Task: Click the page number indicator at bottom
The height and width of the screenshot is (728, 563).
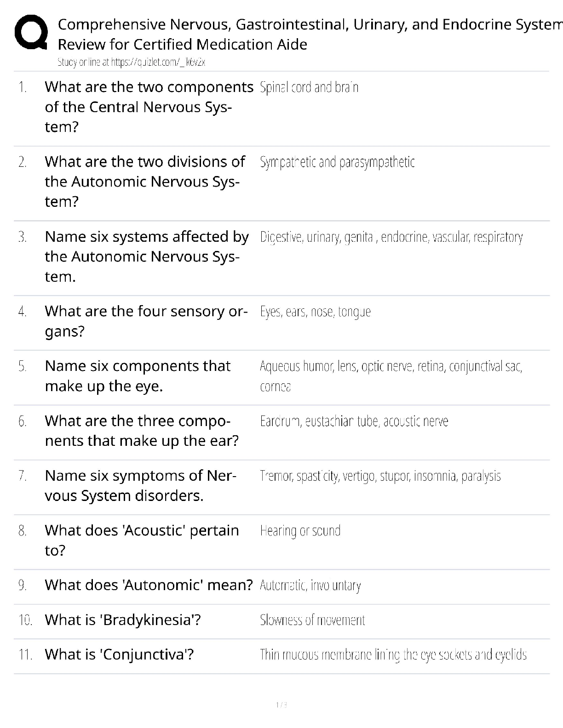Action: pos(281,705)
